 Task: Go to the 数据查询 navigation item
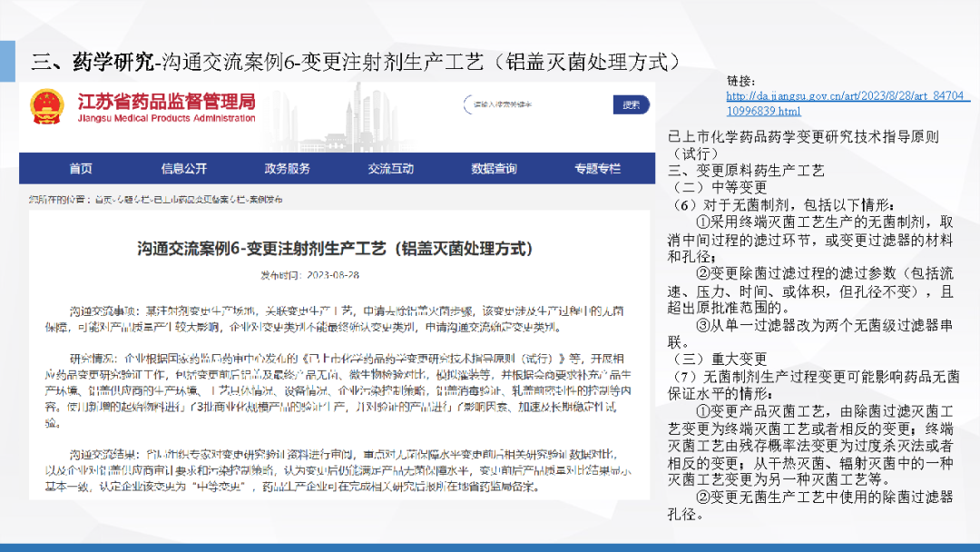[x=495, y=169]
